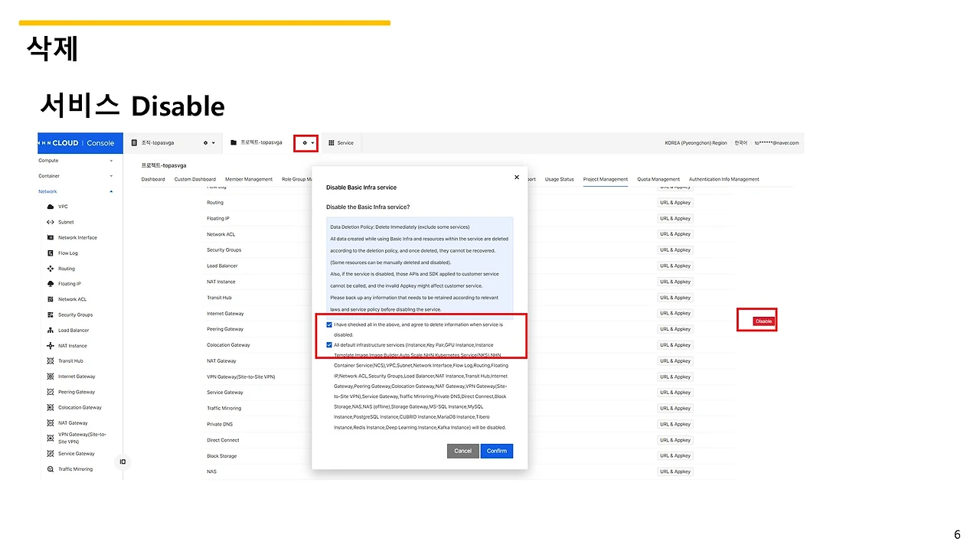Open the Network ACL sidebar icon
The image size is (980, 551).
coord(51,299)
